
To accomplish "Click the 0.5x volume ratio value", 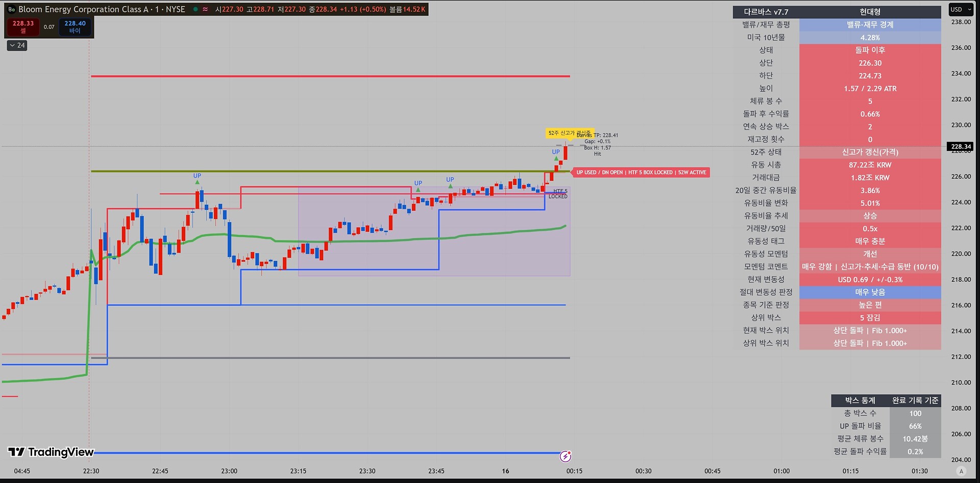I will tap(870, 229).
